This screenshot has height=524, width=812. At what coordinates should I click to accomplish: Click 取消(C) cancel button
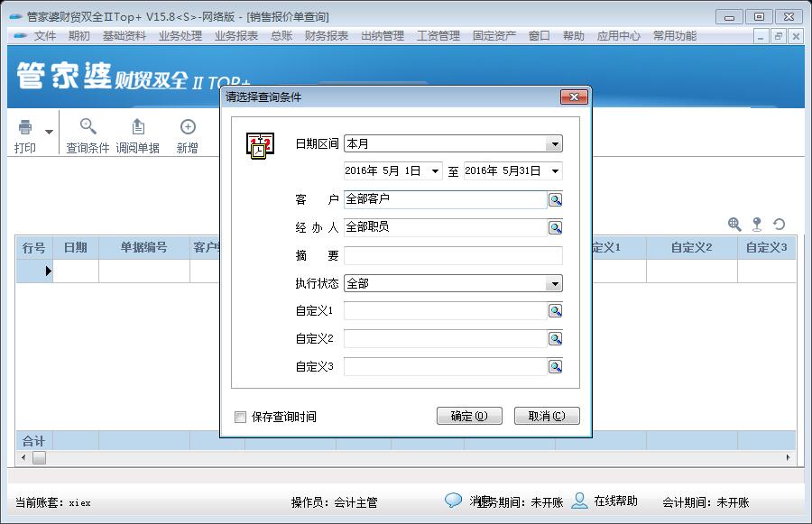pyautogui.click(x=547, y=416)
